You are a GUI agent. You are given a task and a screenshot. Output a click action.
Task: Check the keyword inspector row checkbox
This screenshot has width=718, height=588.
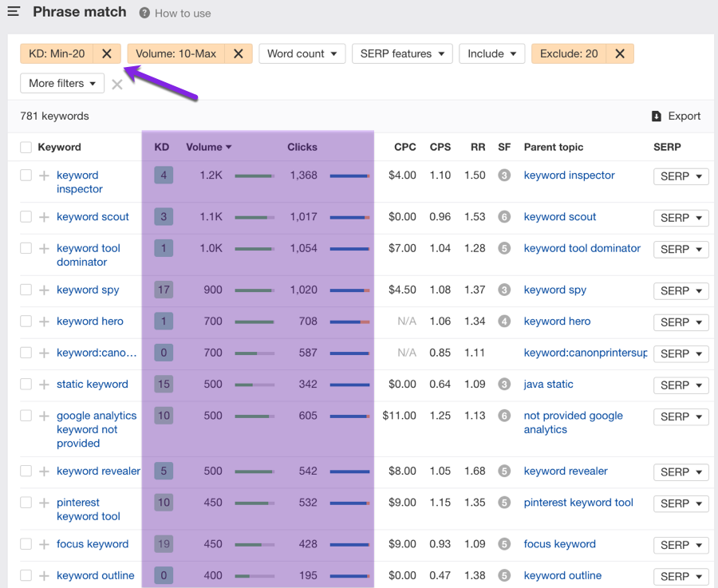tap(26, 176)
